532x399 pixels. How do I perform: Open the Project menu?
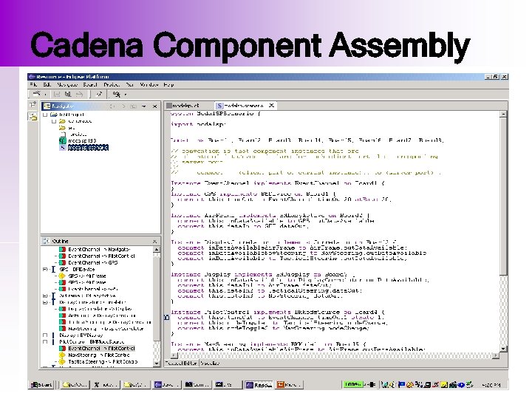(112, 85)
